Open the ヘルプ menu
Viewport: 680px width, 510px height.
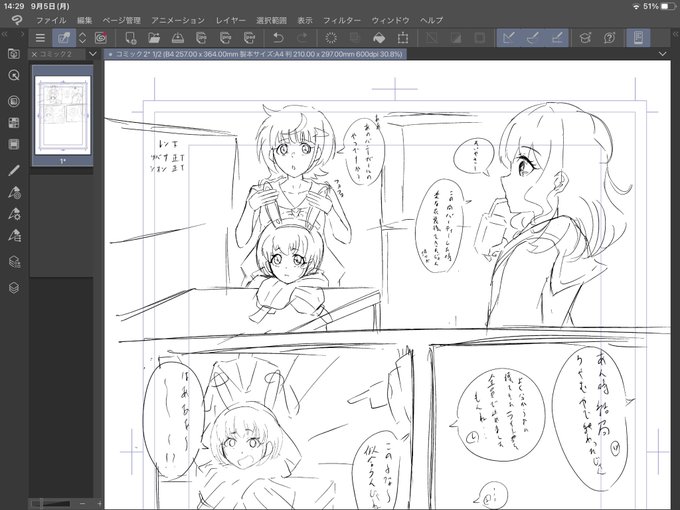tap(431, 20)
